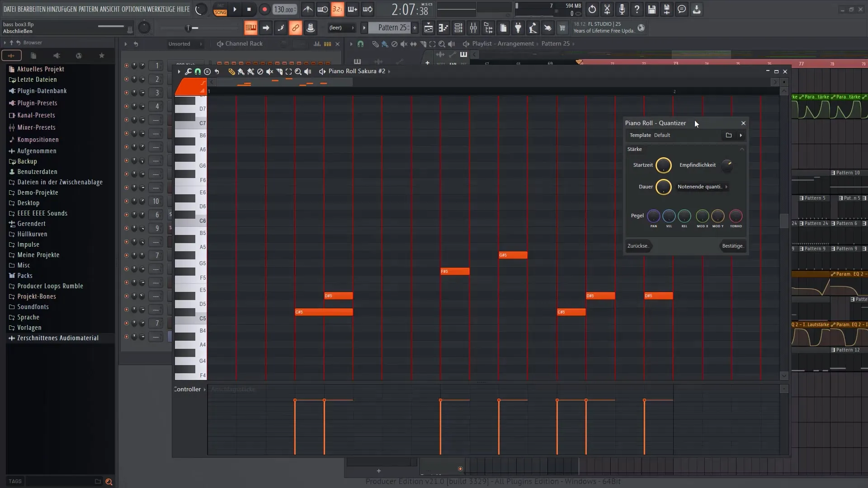The image size is (868, 488).
Task: Select the zoom tool in piano roll
Action: click(298, 71)
